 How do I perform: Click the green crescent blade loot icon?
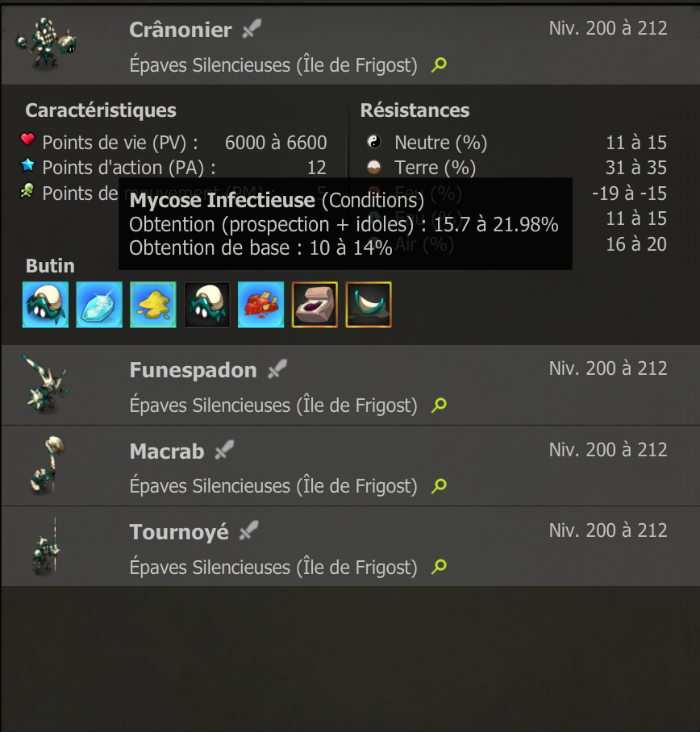click(x=369, y=305)
